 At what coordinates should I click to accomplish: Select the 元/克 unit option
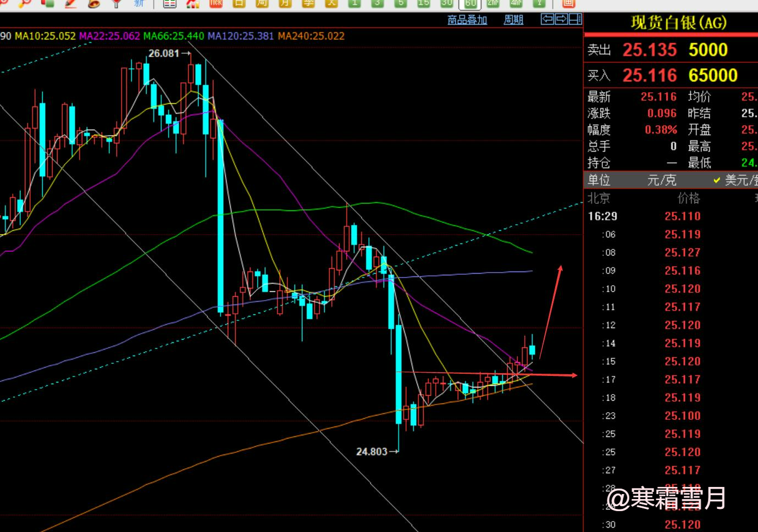[662, 180]
